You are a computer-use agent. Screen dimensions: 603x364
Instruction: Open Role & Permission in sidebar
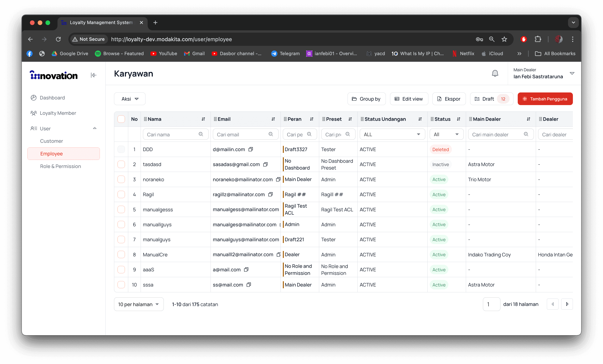[60, 166]
